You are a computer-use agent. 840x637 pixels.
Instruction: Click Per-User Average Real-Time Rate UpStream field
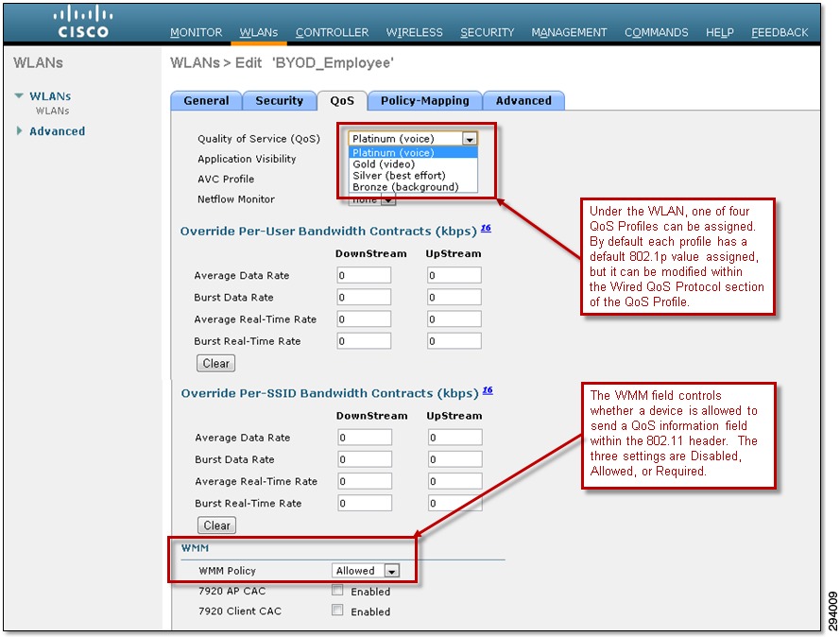[x=454, y=319]
